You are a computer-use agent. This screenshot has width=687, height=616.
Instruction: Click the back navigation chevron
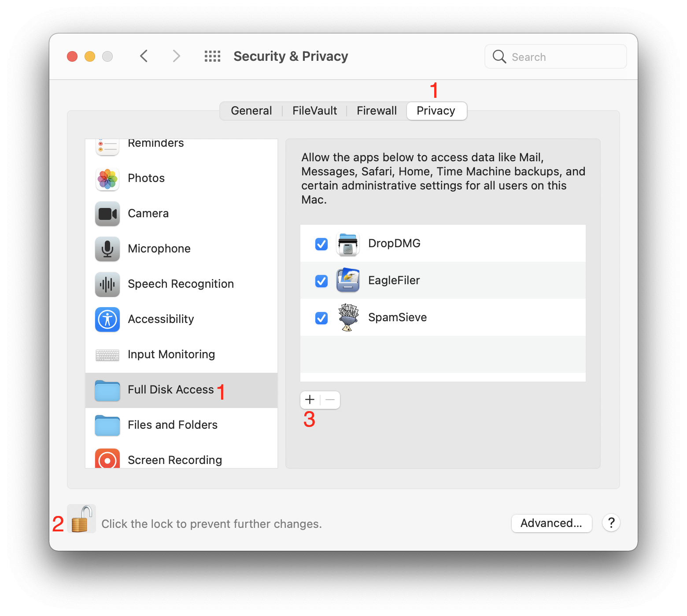click(x=144, y=56)
